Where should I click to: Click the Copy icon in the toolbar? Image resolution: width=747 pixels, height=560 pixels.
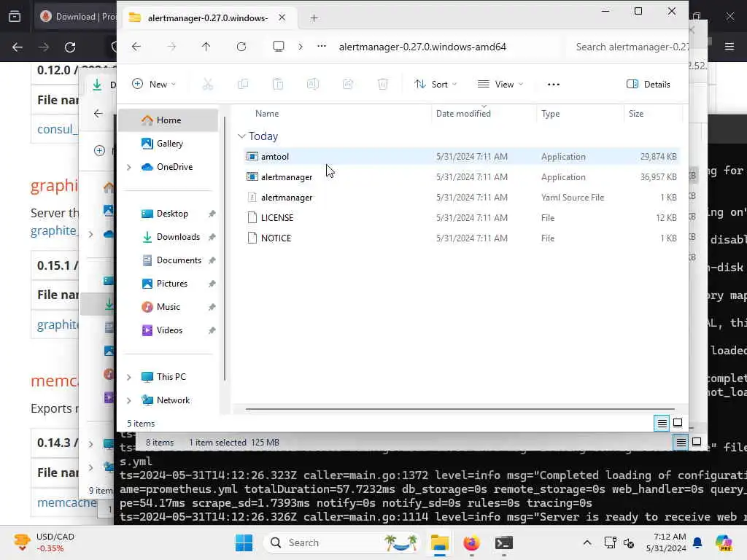point(243,85)
